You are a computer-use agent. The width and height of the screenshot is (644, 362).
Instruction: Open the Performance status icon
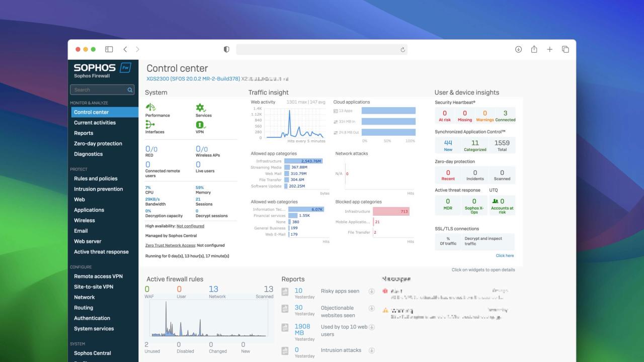pos(150,108)
